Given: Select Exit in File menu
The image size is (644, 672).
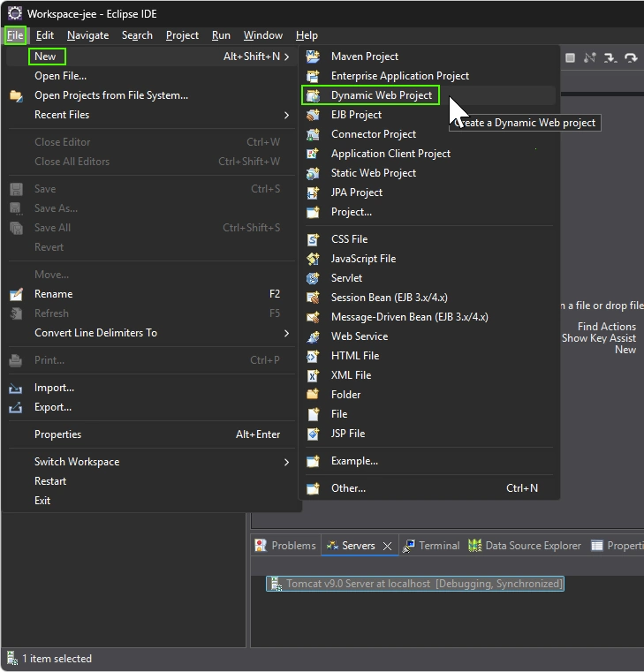Looking at the screenshot, I should [x=150, y=501].
